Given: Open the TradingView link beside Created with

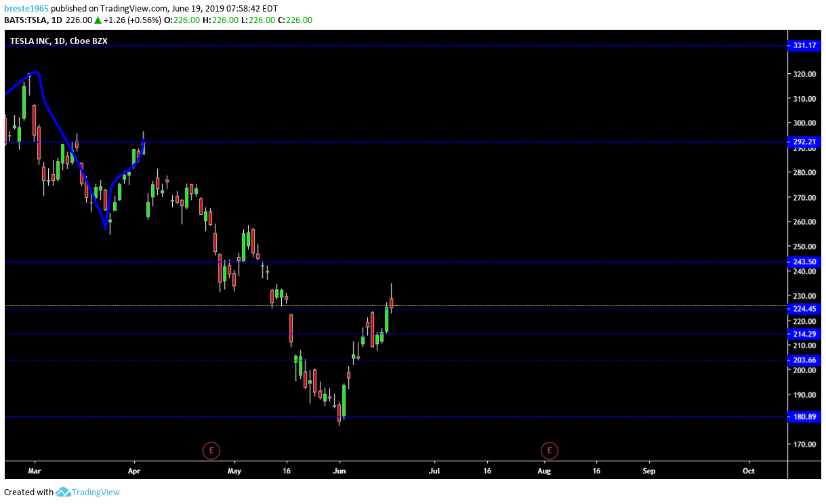Looking at the screenshot, I should [95, 492].
